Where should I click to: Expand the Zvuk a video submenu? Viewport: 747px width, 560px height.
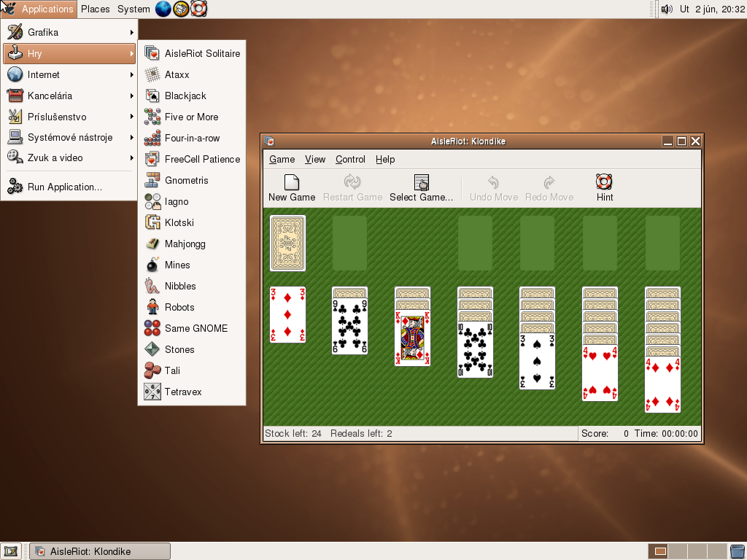(69, 158)
